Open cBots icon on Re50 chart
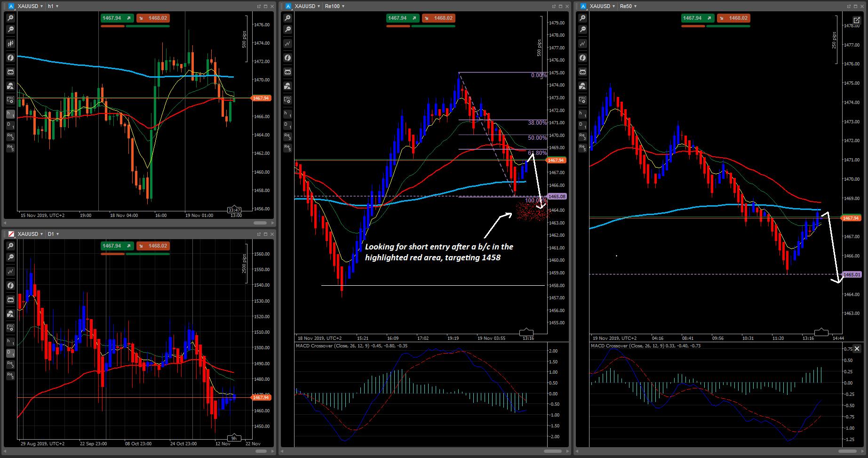Viewport: 868px width, 458px height. (x=582, y=72)
